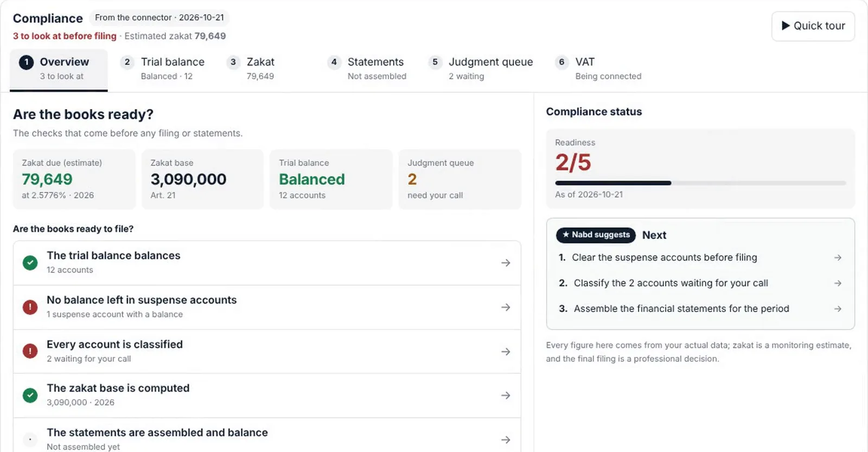The image size is (868, 452).
Task: Click the Zakat due estimate card 79,649
Action: pyautogui.click(x=74, y=179)
